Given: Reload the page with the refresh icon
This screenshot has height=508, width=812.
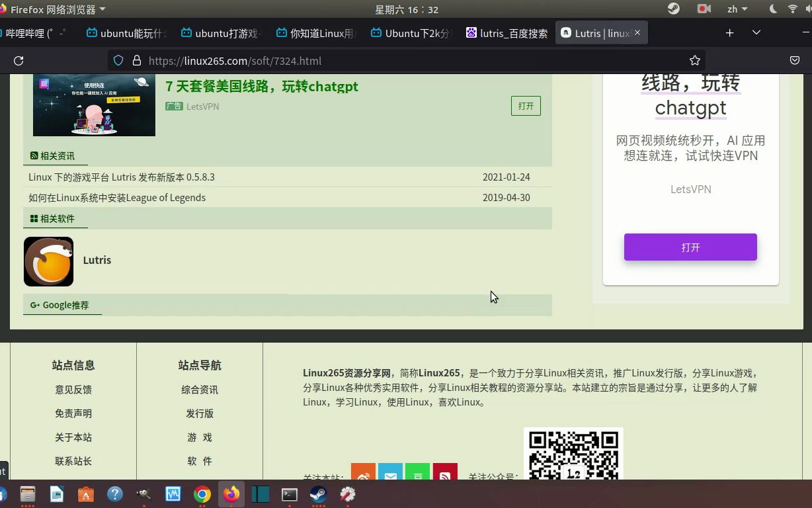Looking at the screenshot, I should 19,60.
